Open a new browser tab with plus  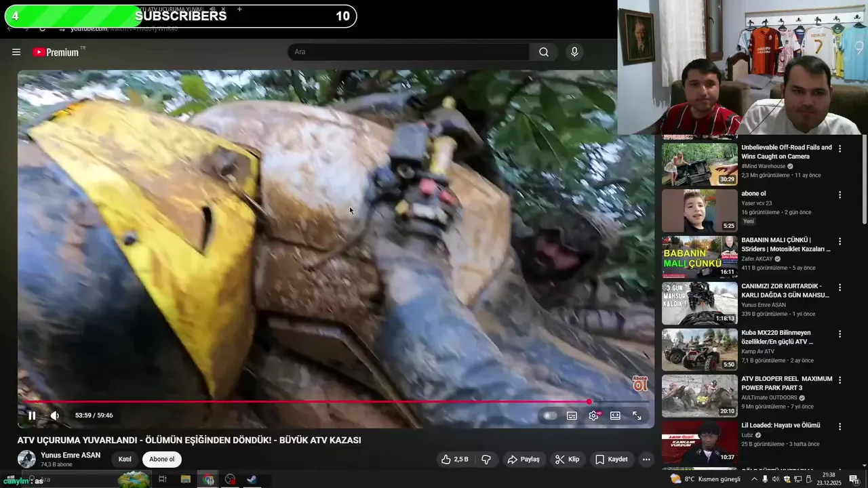point(239,9)
